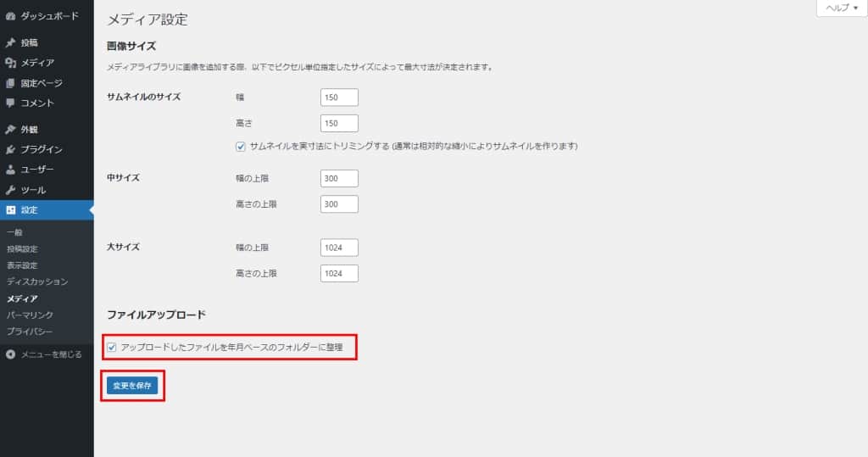Click the ユーザー person icon
This screenshot has height=457, width=868.
10,170
